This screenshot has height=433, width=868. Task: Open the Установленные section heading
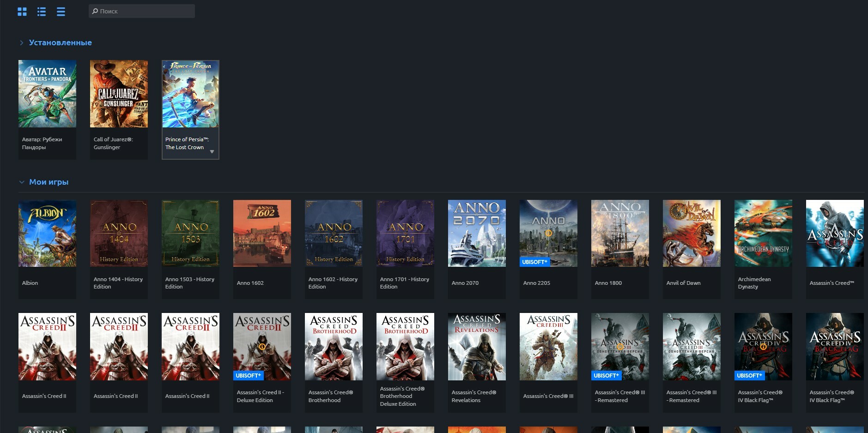(61, 42)
